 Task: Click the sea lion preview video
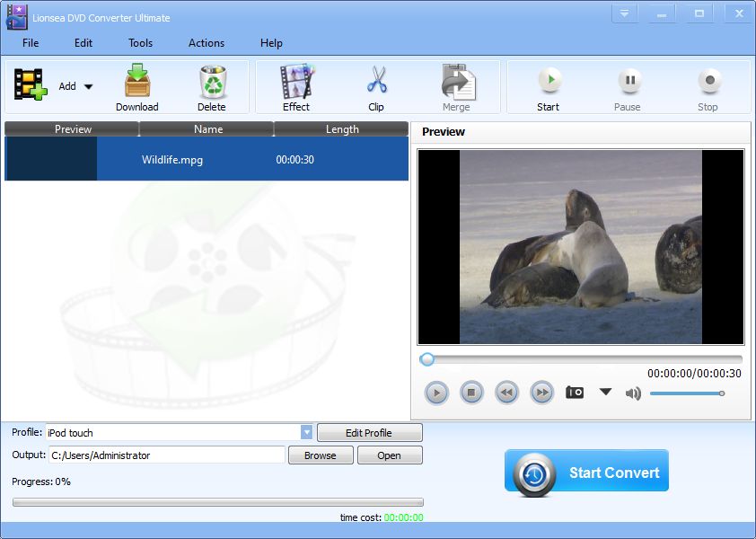click(x=581, y=246)
